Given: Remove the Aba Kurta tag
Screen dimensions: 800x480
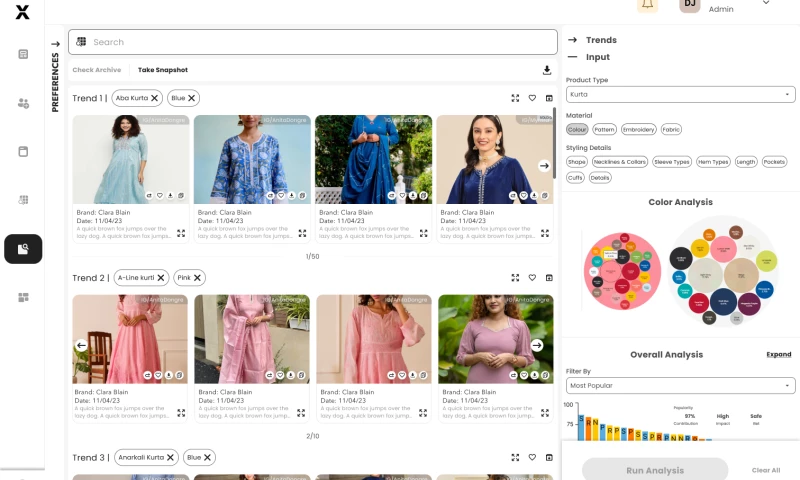Looking at the screenshot, I should (x=155, y=98).
